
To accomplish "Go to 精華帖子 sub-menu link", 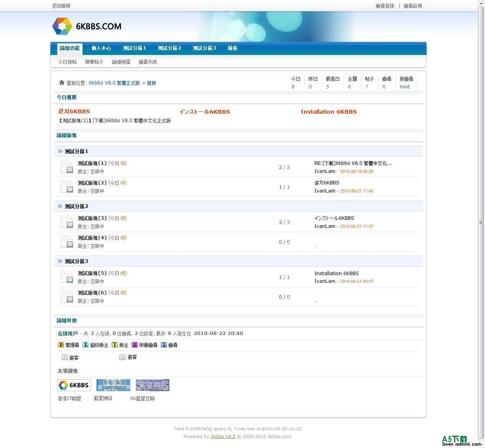I will coord(94,62).
